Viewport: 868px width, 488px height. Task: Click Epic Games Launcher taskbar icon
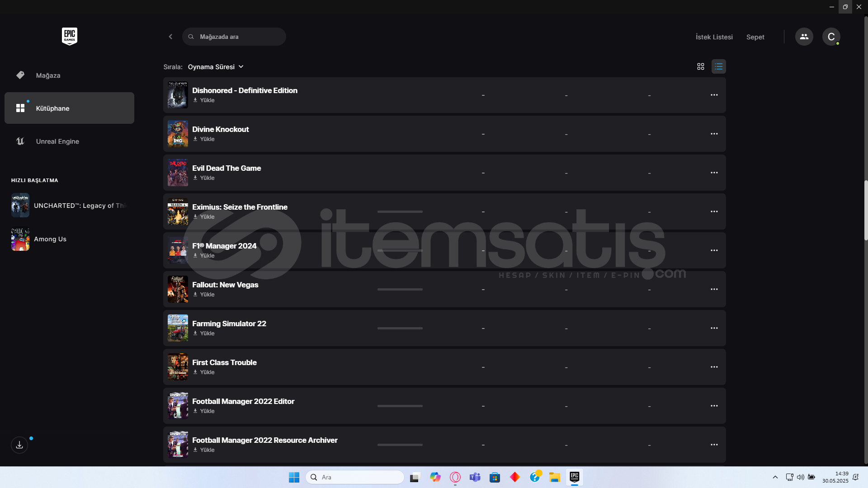click(575, 477)
